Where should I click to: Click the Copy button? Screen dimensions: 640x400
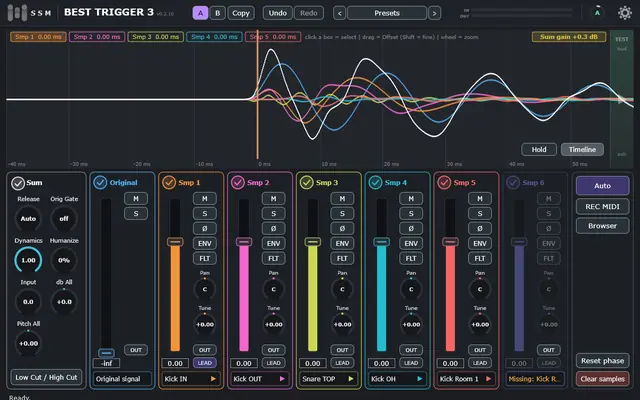point(241,13)
